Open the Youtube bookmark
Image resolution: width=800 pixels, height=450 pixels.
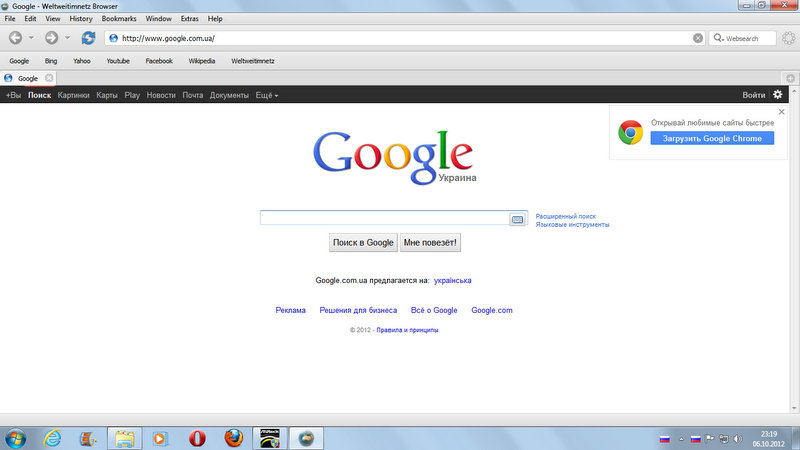[118, 61]
